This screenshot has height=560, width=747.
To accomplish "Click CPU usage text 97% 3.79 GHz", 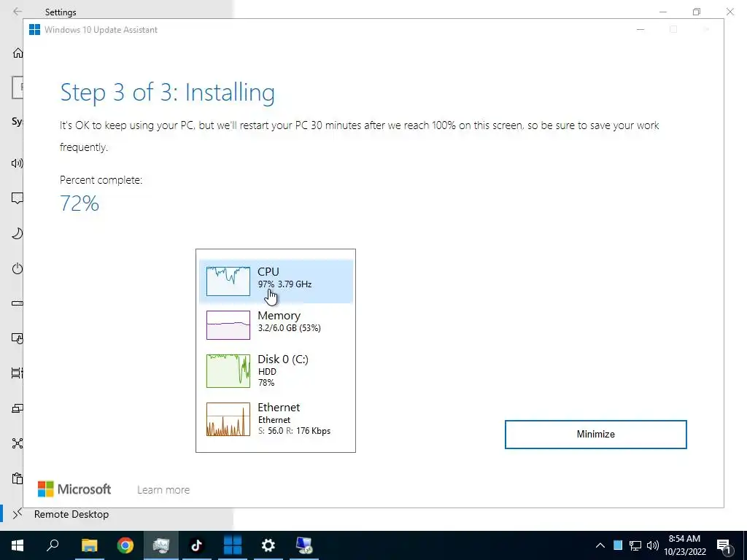I will point(285,284).
